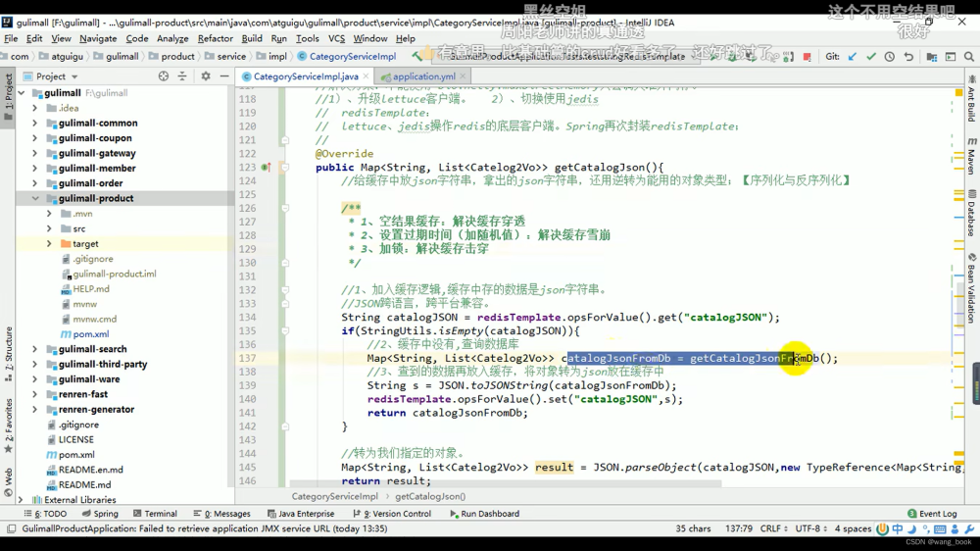Open the Event Log
Screen dimensions: 980x551
(x=932, y=514)
